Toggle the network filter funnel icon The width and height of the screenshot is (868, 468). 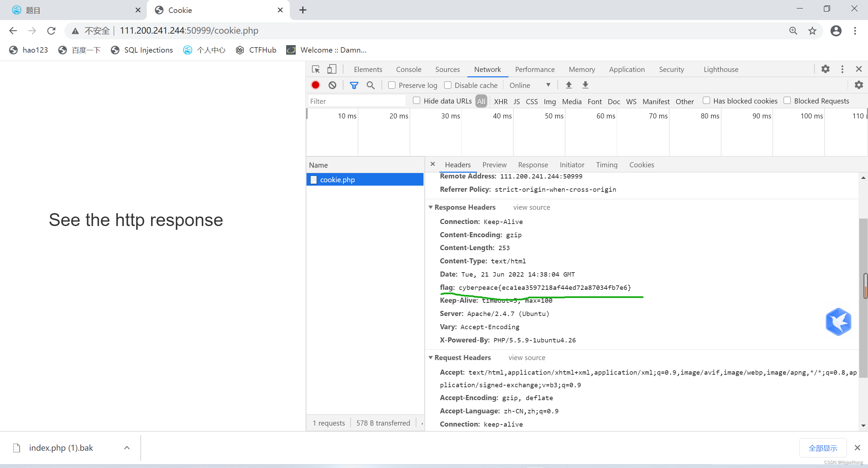click(x=354, y=85)
